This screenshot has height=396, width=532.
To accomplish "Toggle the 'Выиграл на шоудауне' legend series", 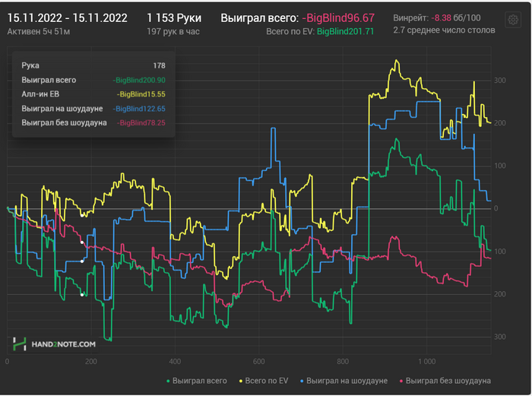I will 344,381.
